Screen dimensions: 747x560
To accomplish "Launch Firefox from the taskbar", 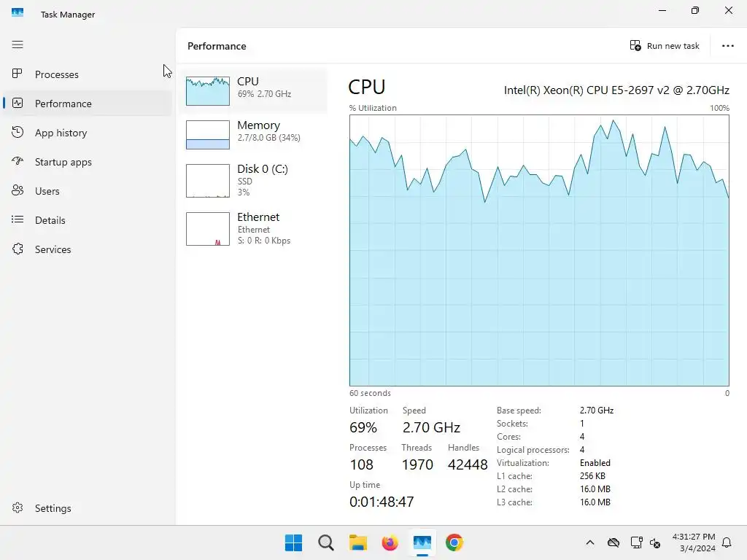I will [390, 542].
